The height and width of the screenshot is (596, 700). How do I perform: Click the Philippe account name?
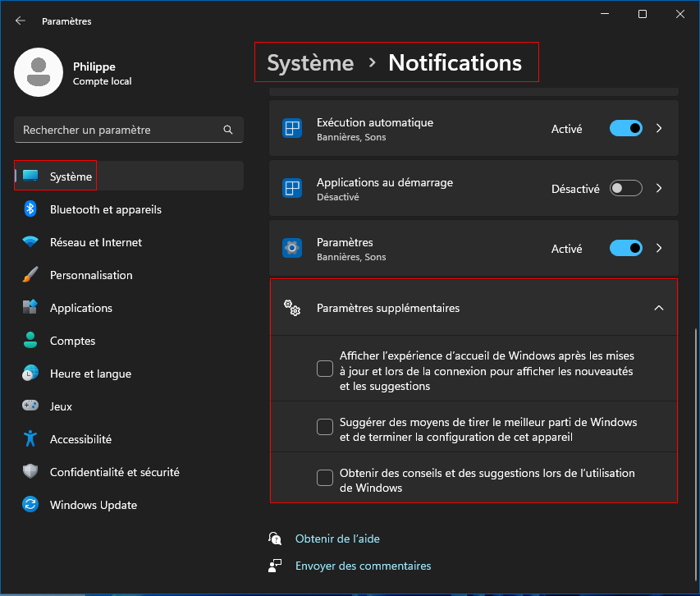tap(94, 66)
